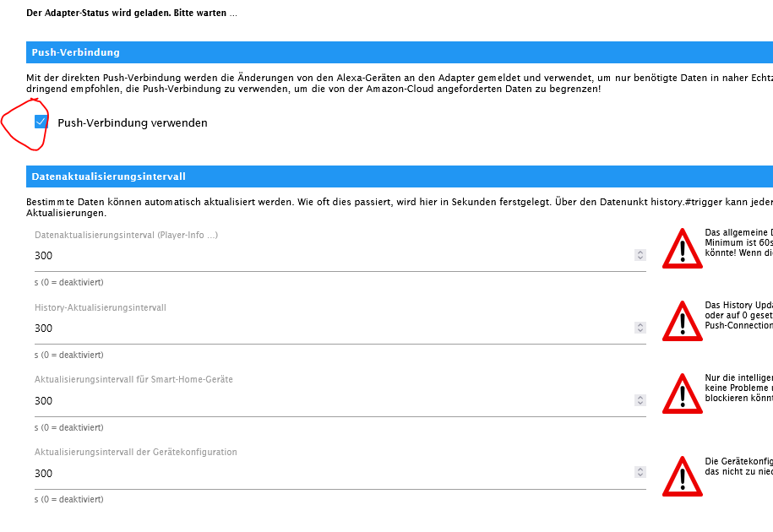Click stepper arrows of Player-Info interval field
773x532 pixels.
[640, 255]
